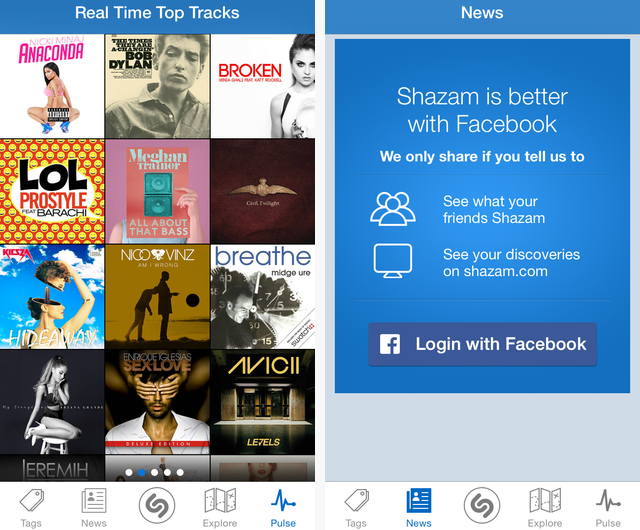Tap Shazam button in left screen

tap(157, 506)
